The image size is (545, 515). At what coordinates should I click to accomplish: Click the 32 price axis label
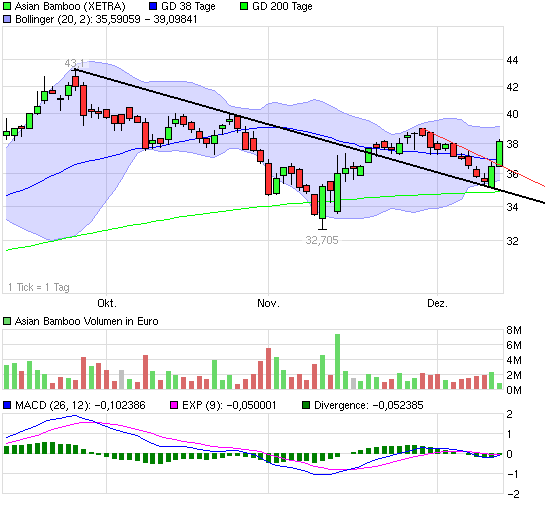[512, 241]
